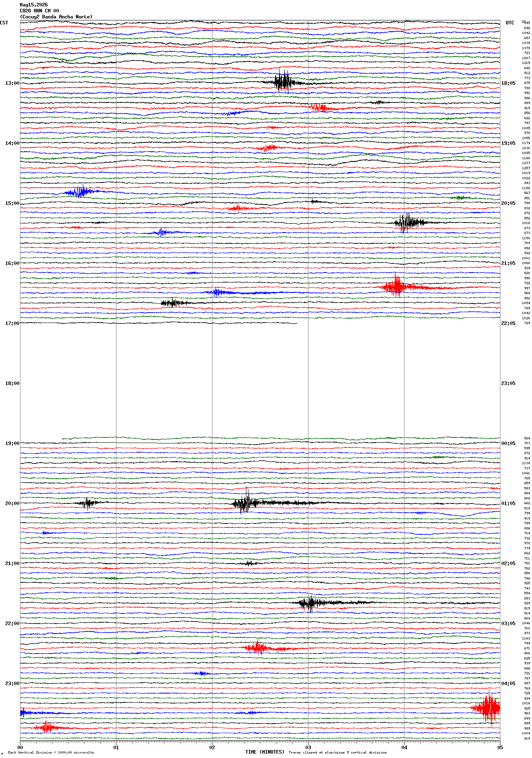Select the red seismic event after 22:00

tap(259, 648)
